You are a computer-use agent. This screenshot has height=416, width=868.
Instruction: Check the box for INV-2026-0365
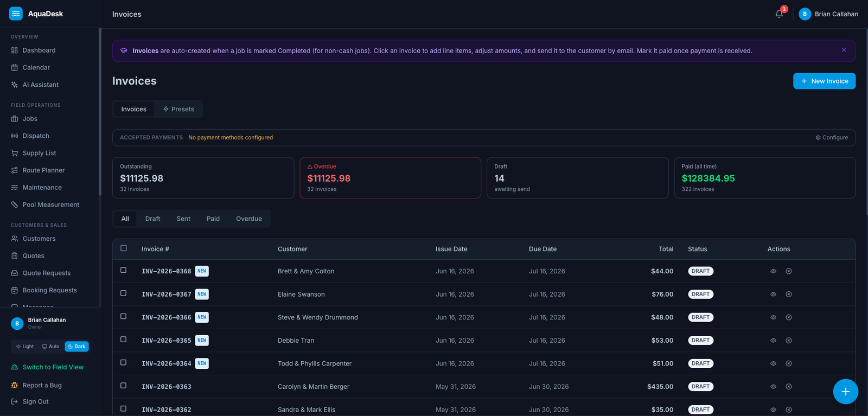click(124, 340)
